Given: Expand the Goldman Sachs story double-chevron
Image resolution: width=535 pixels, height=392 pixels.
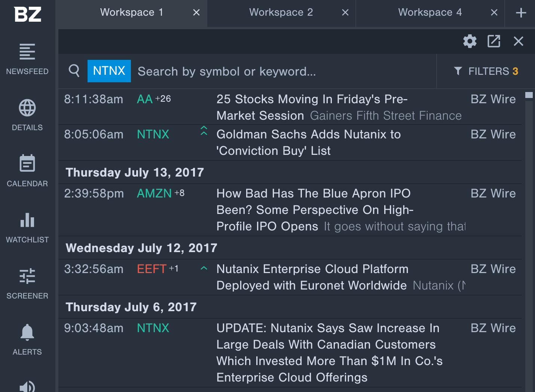Looking at the screenshot, I should [x=204, y=131].
